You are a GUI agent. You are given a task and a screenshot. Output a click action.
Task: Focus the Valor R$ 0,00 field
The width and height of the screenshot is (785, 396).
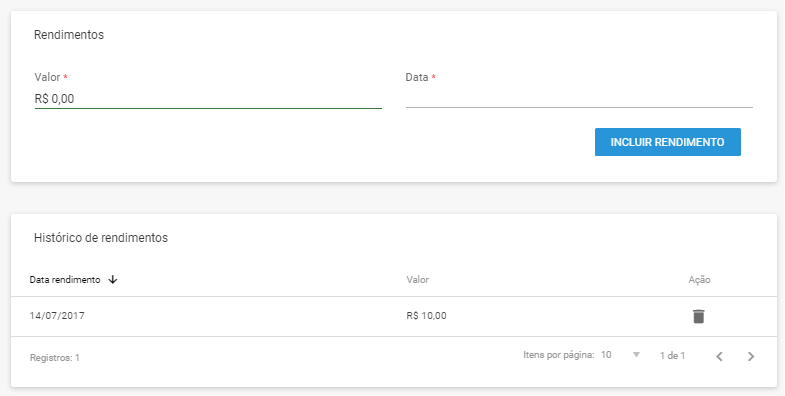[x=208, y=99]
